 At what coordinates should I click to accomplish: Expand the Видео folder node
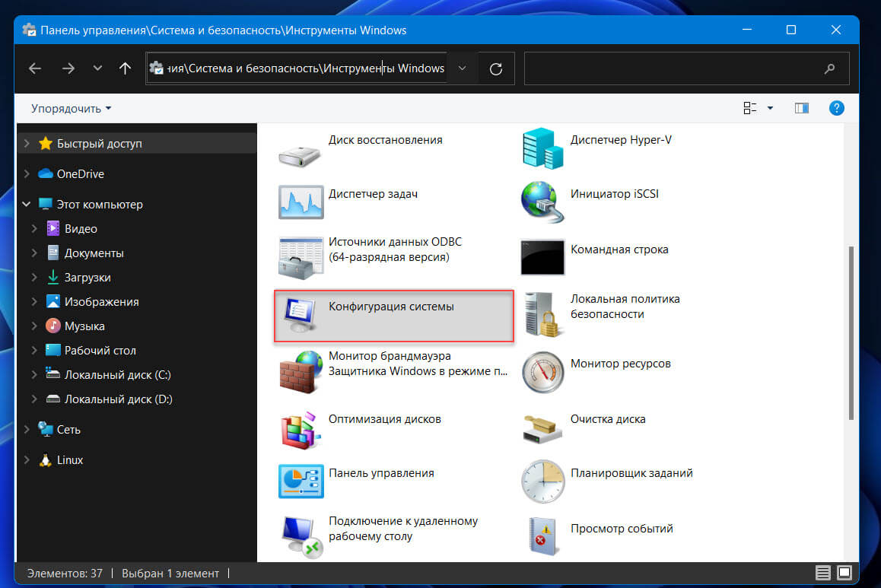point(34,228)
